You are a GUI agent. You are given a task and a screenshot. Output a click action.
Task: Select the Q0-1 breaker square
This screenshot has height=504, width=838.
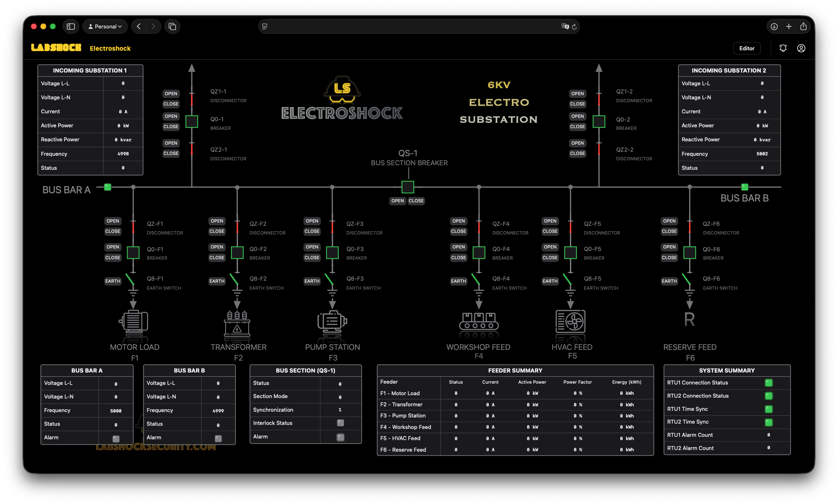point(192,122)
